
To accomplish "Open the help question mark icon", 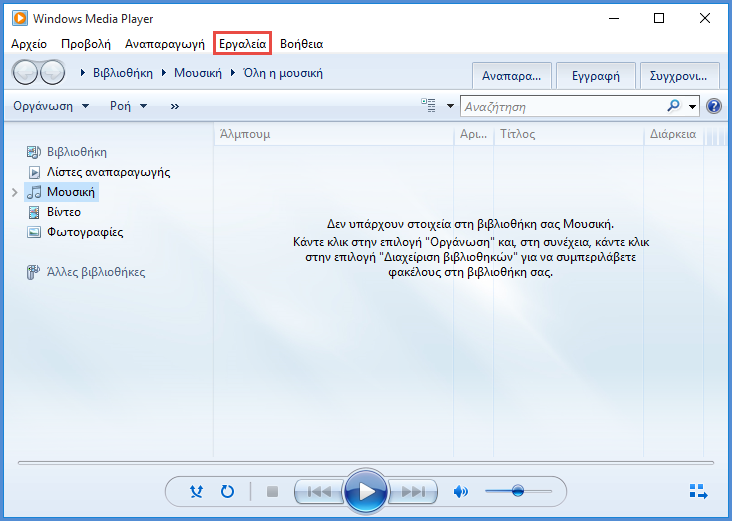I will pyautogui.click(x=714, y=106).
